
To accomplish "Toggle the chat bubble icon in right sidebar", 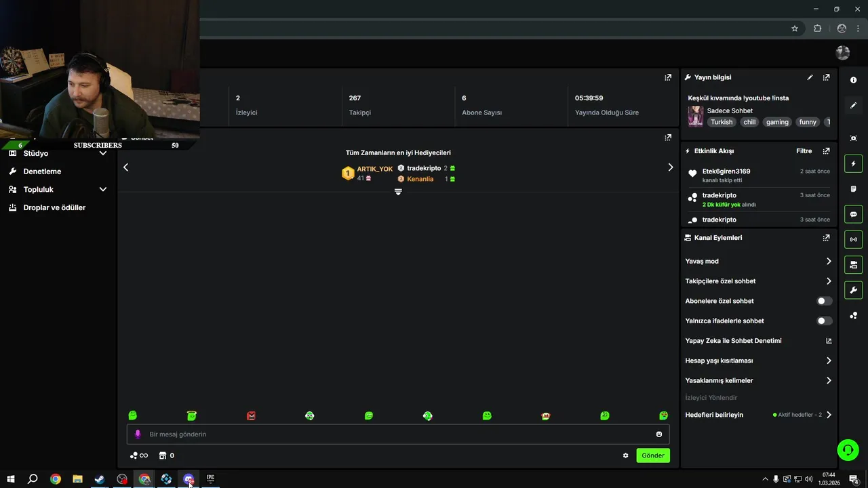I will click(853, 214).
